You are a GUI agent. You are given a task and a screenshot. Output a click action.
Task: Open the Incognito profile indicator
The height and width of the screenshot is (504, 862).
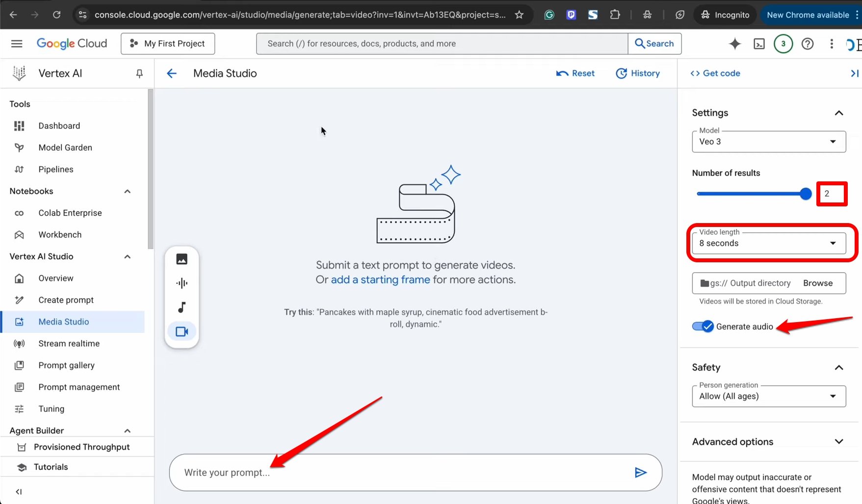pos(725,15)
